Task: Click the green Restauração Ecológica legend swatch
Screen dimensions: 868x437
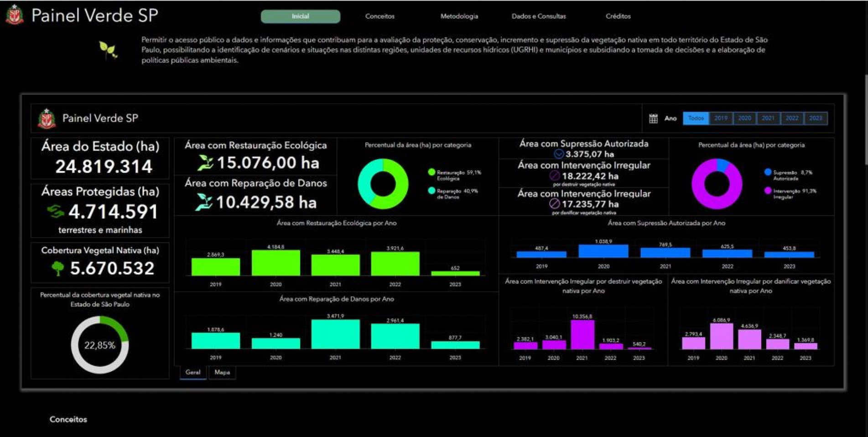Action: click(431, 172)
